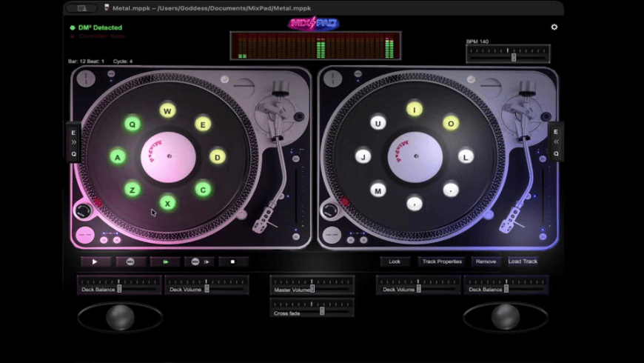This screenshot has width=644, height=363.
Task: Click right turntable start/stop button
Action: click(x=332, y=235)
